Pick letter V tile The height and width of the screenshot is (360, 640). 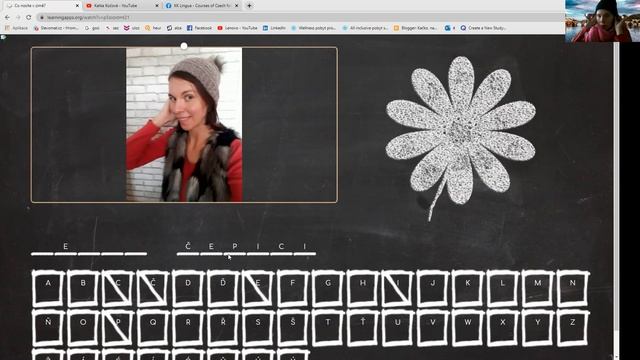point(433,328)
